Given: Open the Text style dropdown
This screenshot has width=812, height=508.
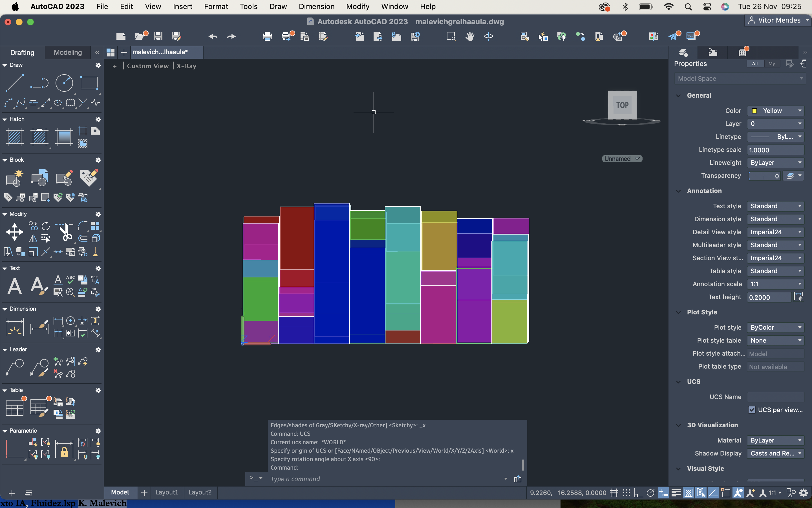Looking at the screenshot, I should pyautogui.click(x=775, y=206).
